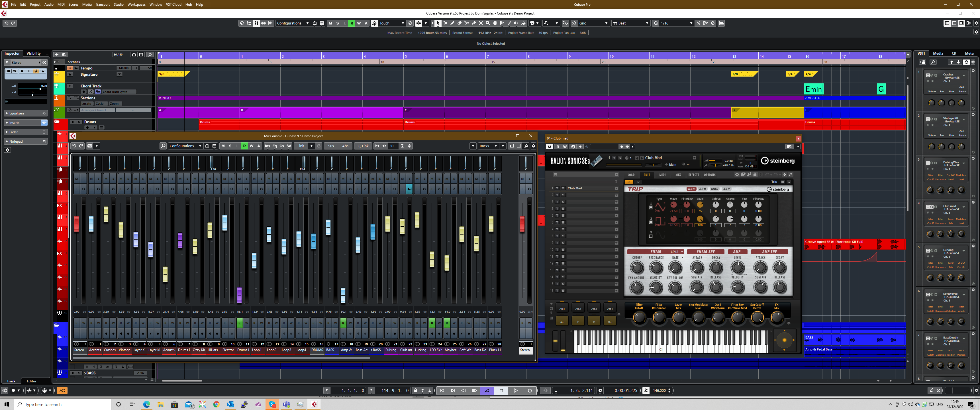This screenshot has width=980, height=410.
Task: Click Q-Link button in MixConsole
Action: pos(363,146)
